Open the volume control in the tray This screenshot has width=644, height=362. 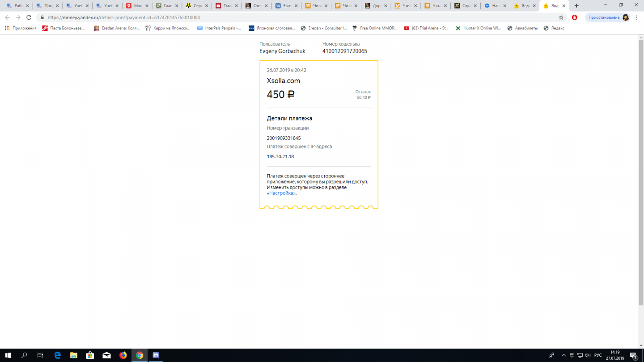click(x=588, y=355)
